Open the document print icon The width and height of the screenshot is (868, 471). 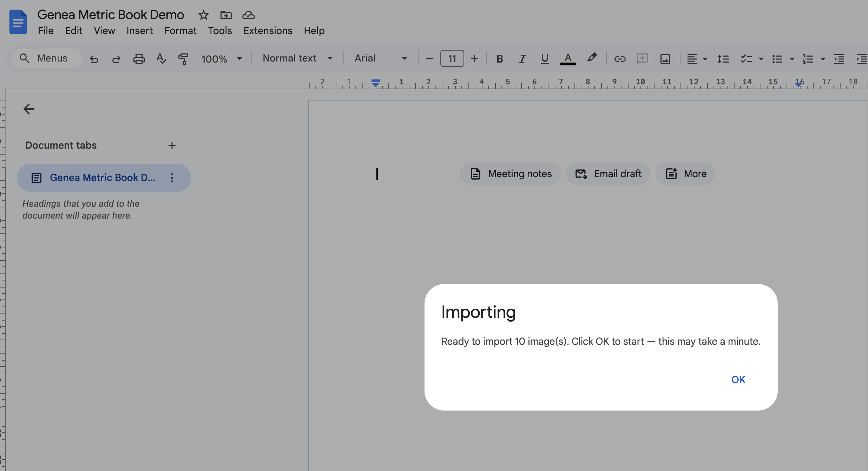click(x=139, y=58)
